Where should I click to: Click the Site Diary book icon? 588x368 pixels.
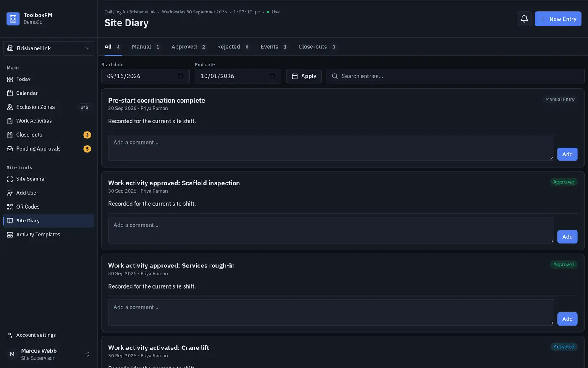[10, 220]
